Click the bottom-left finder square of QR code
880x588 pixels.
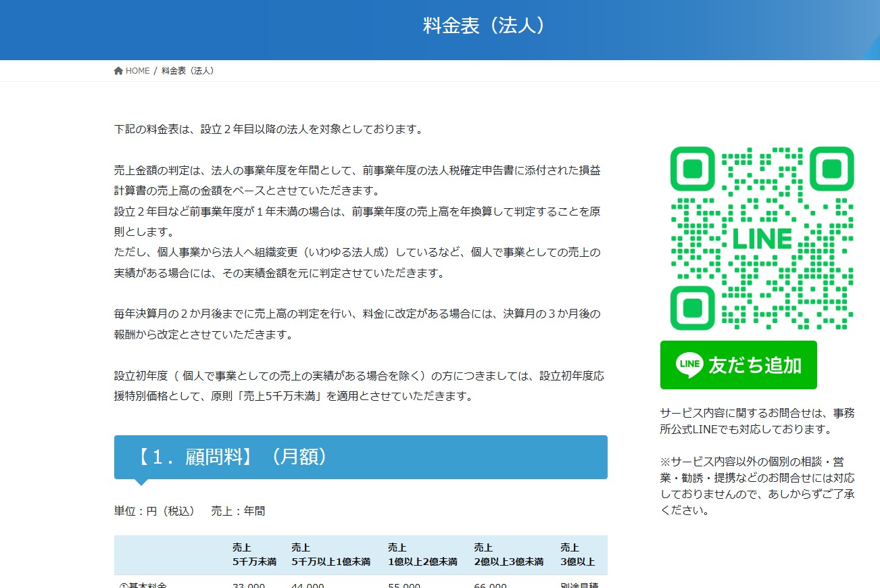point(693,308)
